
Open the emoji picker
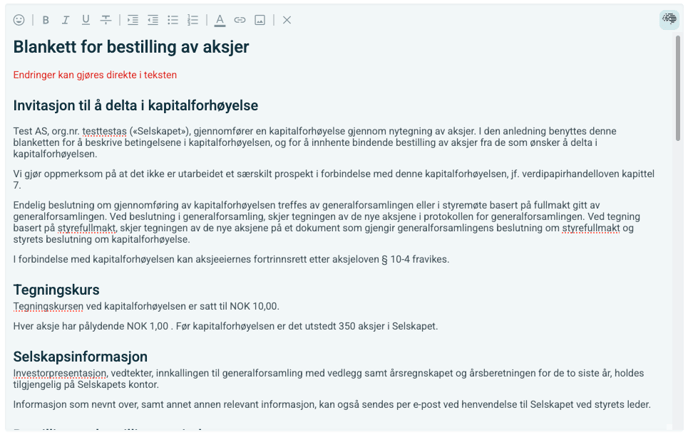point(19,20)
